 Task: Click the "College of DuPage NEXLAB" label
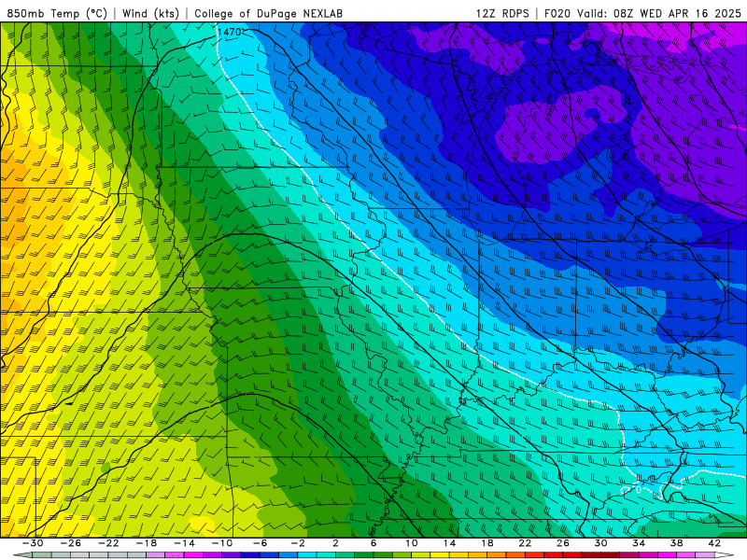(x=268, y=13)
